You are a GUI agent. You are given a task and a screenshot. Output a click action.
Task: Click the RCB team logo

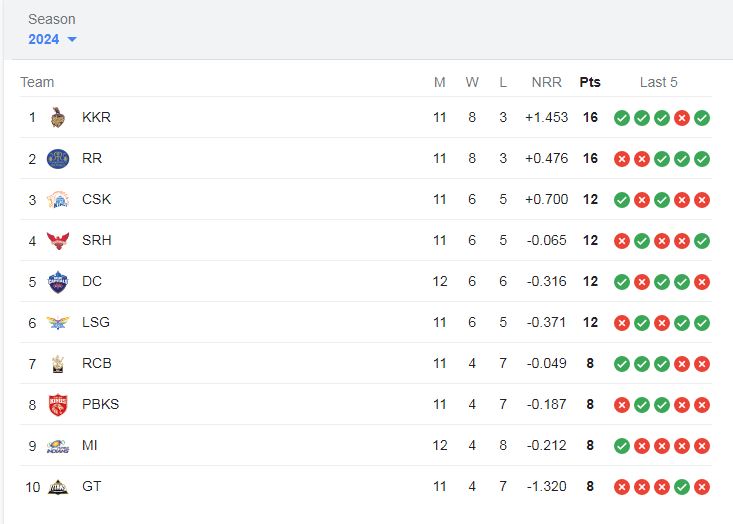pyautogui.click(x=58, y=364)
